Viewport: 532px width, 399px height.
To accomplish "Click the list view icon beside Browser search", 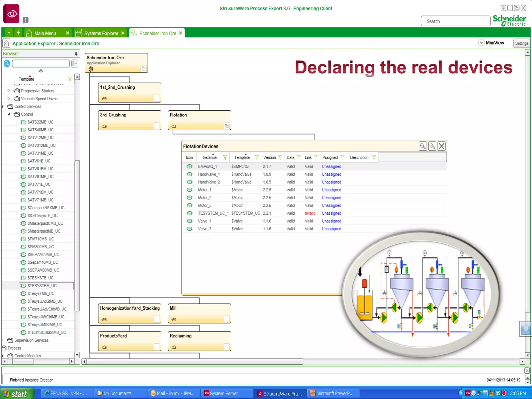I will (x=75, y=63).
